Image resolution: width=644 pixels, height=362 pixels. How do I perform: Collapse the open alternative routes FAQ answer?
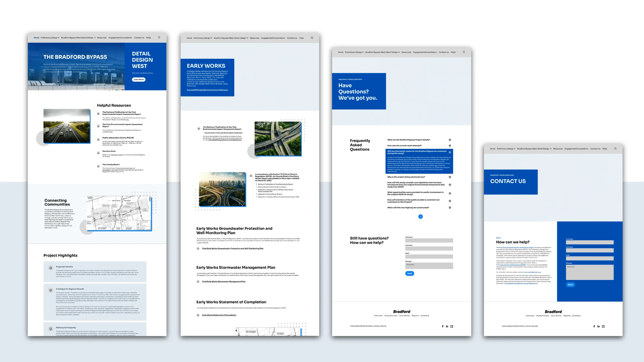click(450, 152)
